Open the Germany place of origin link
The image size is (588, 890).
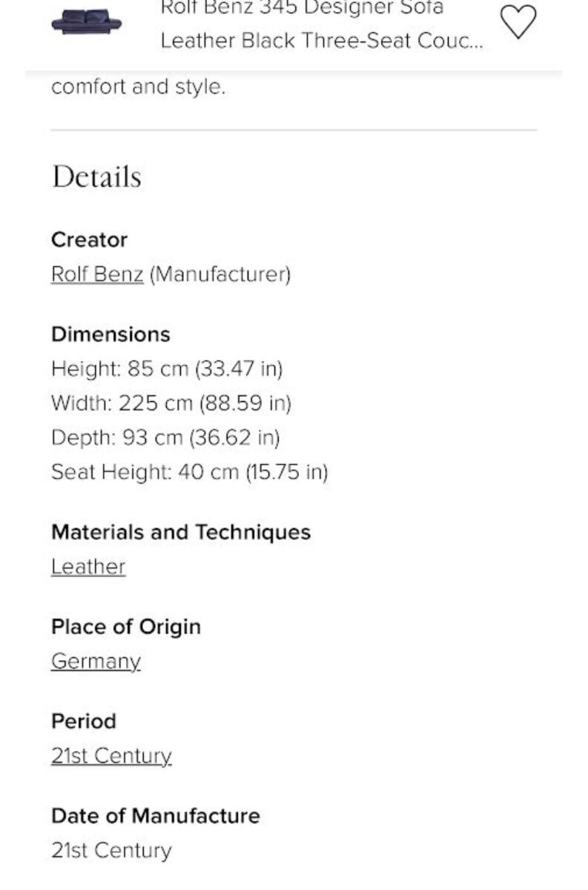point(96,662)
